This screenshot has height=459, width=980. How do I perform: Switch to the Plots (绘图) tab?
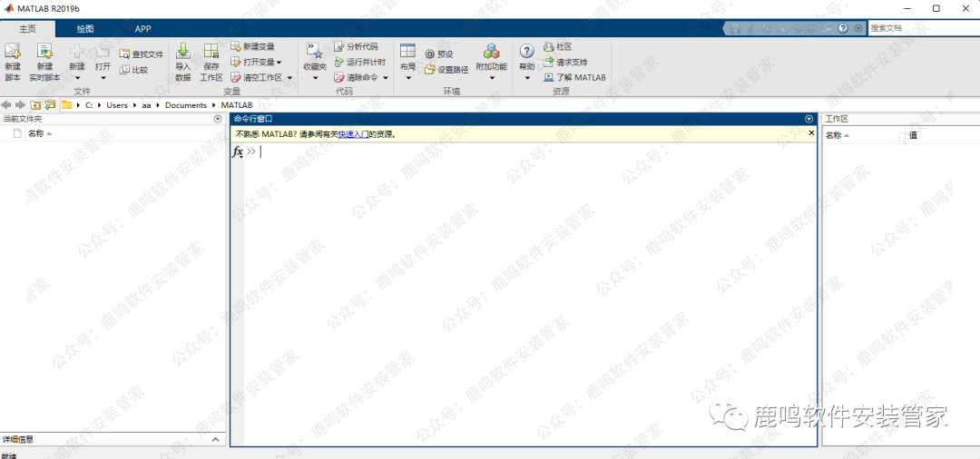[x=85, y=29]
